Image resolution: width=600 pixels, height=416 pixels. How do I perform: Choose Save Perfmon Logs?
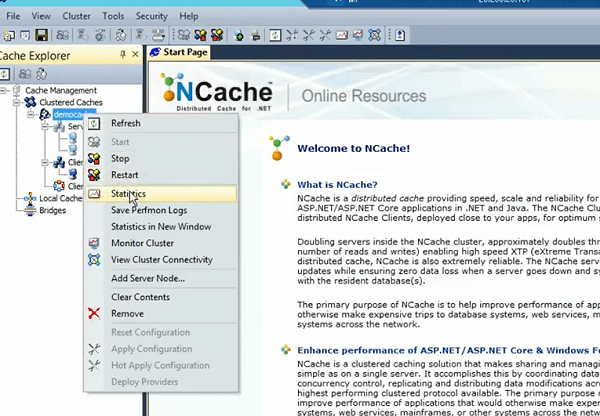point(161,210)
